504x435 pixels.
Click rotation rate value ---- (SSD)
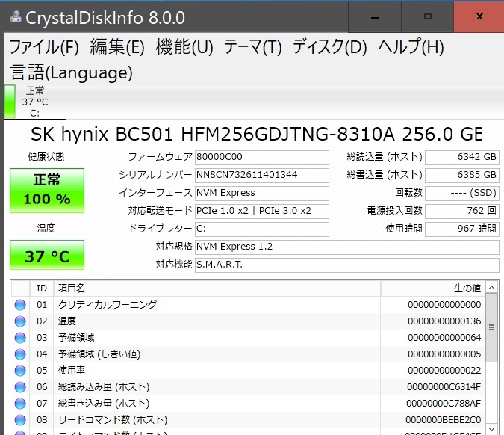click(x=462, y=194)
